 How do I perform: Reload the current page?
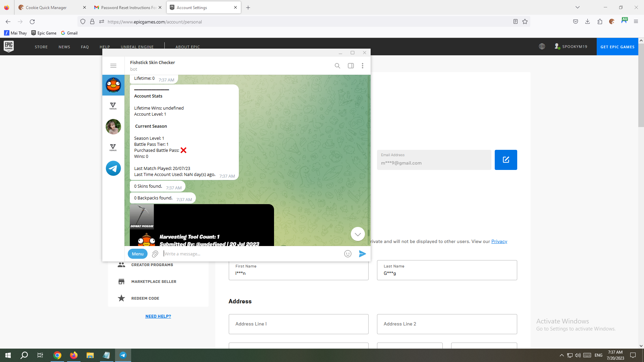(x=32, y=22)
